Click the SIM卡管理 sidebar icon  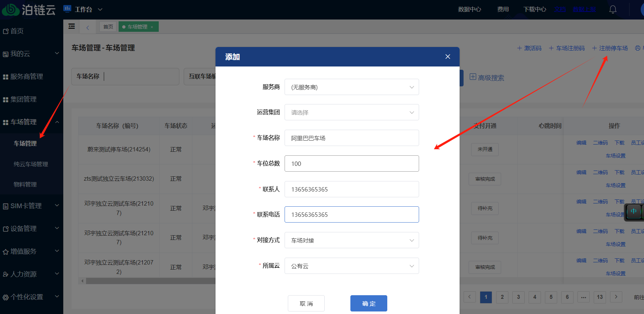(x=5, y=206)
